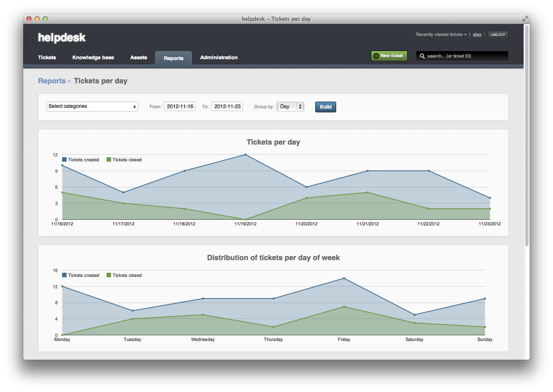Click Distribution of tickets per day of week title

coord(273,258)
